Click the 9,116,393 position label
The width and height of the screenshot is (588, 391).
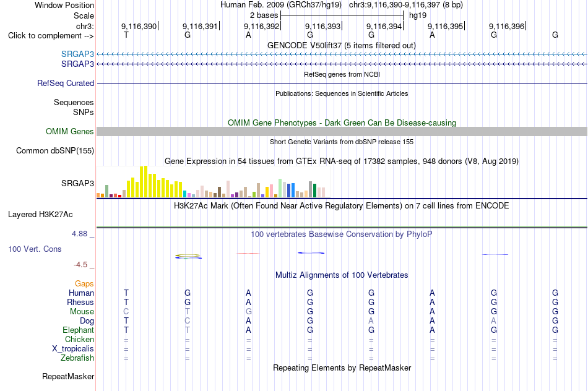pos(323,26)
